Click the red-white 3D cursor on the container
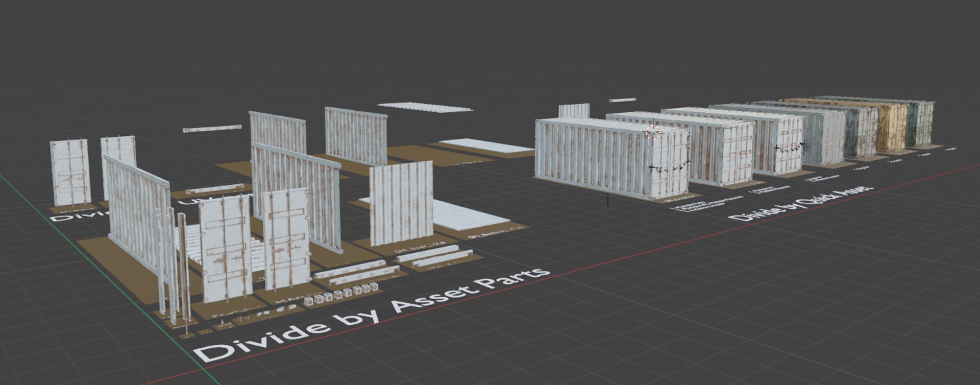The image size is (980, 385). [653, 132]
